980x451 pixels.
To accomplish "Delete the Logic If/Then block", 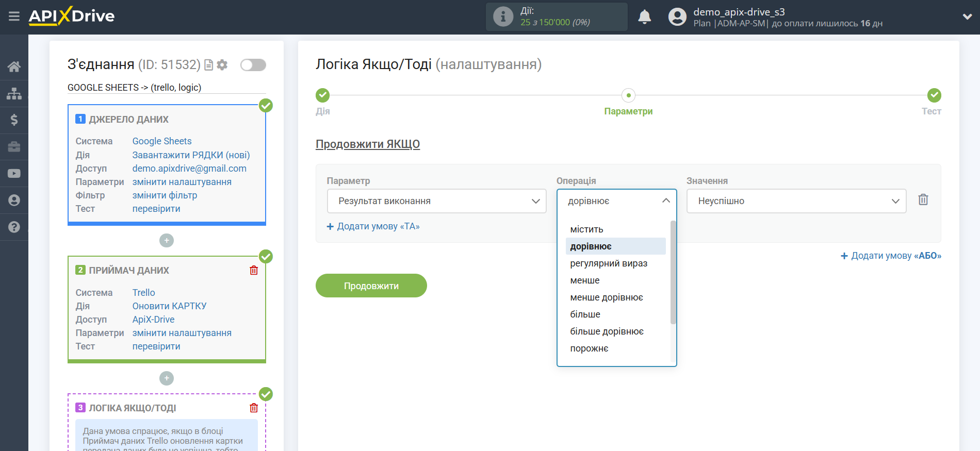I will (254, 408).
